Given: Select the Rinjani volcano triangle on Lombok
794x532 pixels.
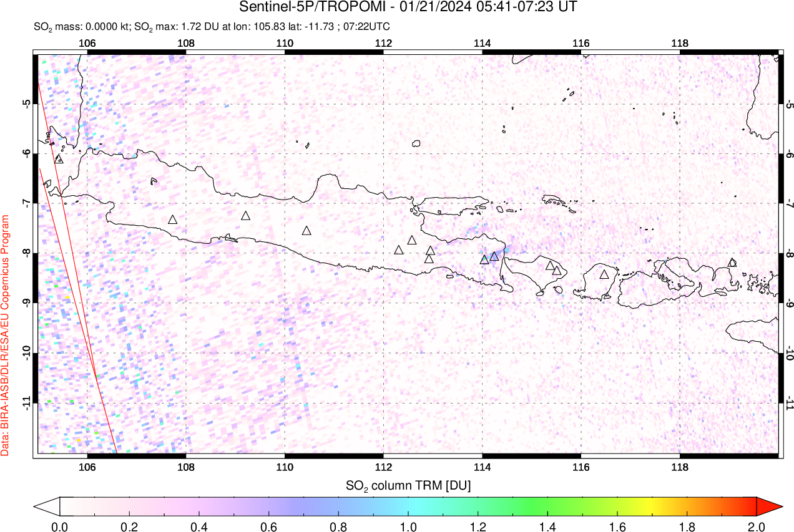Looking at the screenshot, I should [x=604, y=274].
